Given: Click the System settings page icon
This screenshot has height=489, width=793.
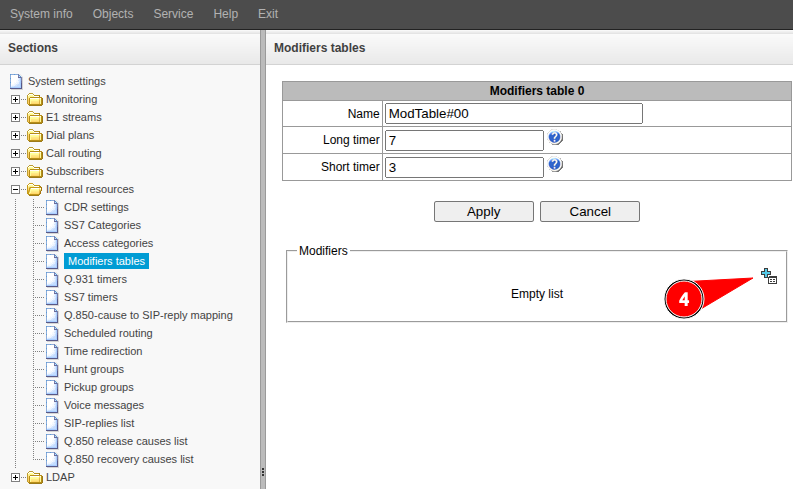Looking at the screenshot, I should click(16, 81).
